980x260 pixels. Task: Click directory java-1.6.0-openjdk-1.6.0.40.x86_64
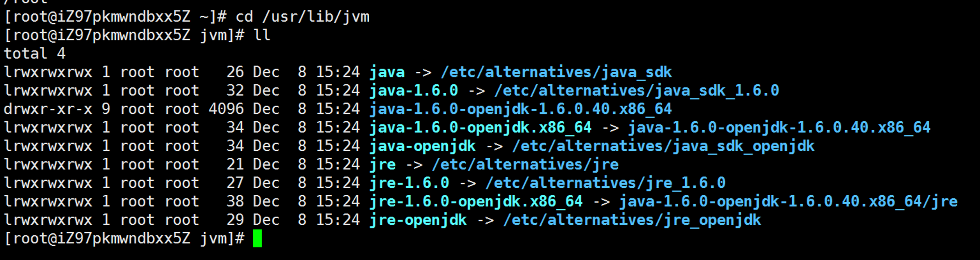pos(521,109)
